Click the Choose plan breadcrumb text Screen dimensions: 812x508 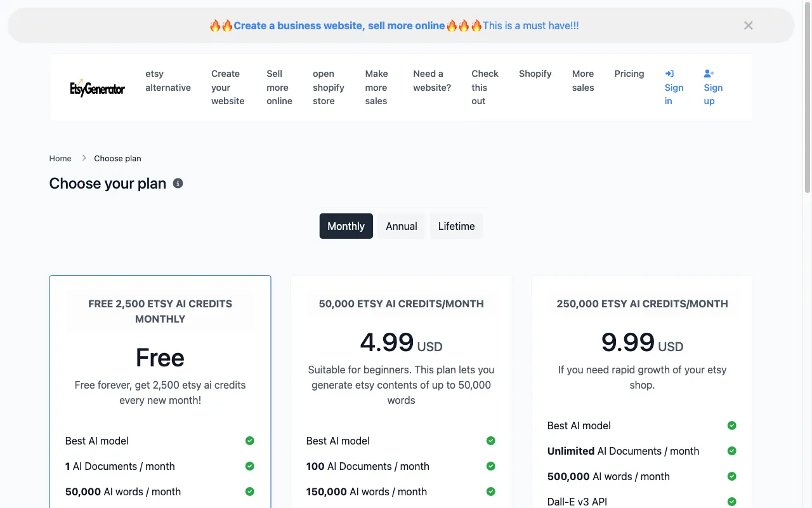click(117, 158)
